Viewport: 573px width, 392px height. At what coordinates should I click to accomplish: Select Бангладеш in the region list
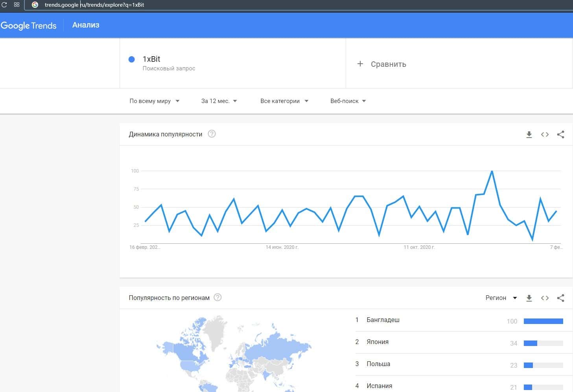383,320
